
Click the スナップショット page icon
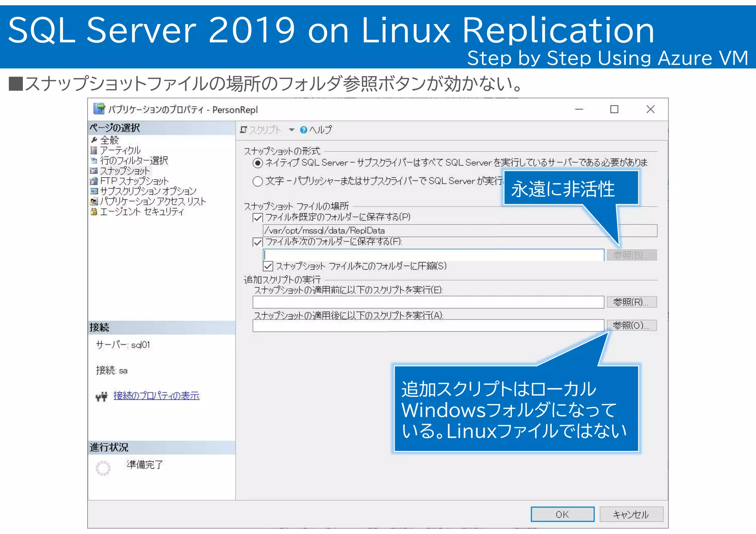(94, 171)
